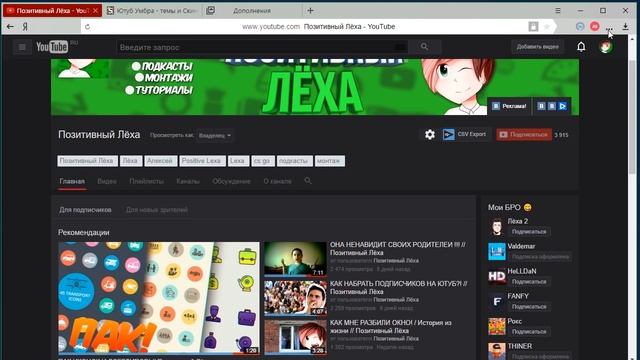Select the Каналы channel tab
This screenshot has height=360, width=640.
[x=188, y=181]
